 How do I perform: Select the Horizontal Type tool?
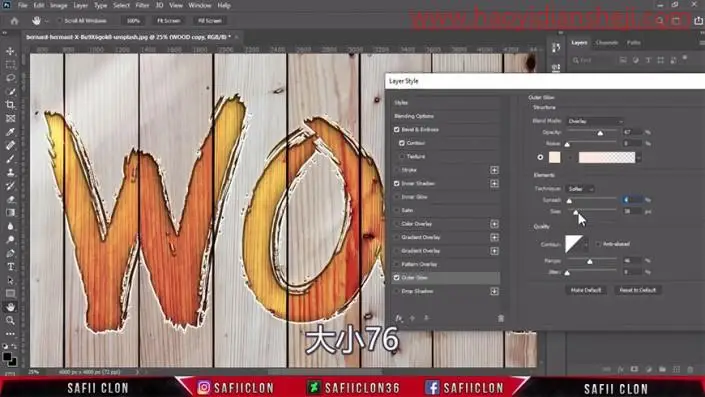click(10, 267)
